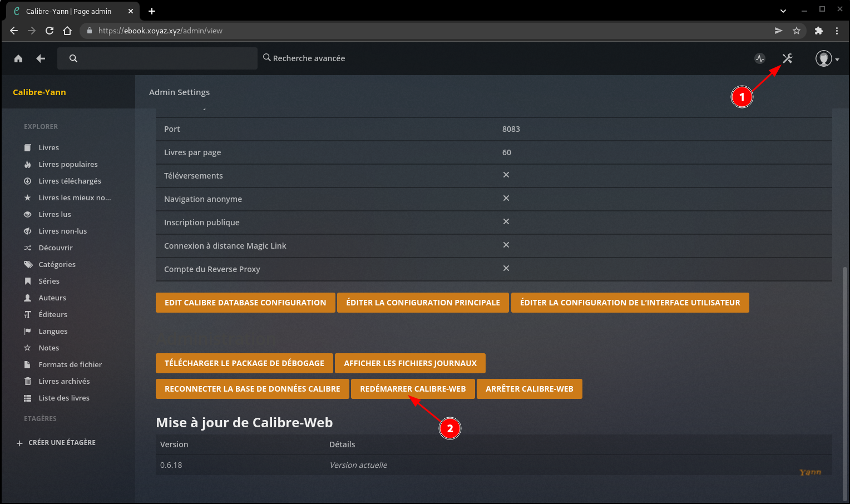850x504 pixels.
Task: Open the admin settings wrench icon
Action: (787, 58)
